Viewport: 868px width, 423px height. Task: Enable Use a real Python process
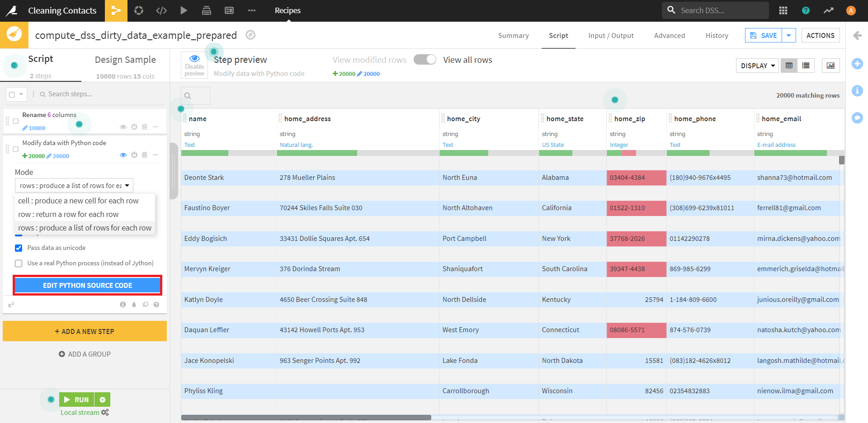[19, 263]
